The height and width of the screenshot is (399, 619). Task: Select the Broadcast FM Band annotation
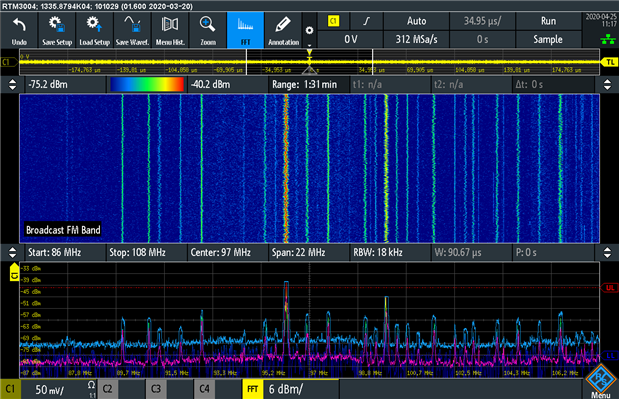click(x=63, y=230)
